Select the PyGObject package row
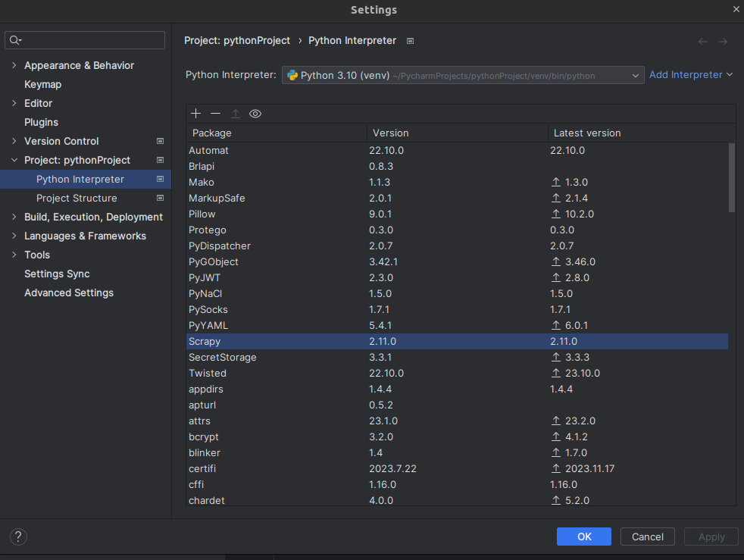Screen dimensions: 744x560 [458, 261]
